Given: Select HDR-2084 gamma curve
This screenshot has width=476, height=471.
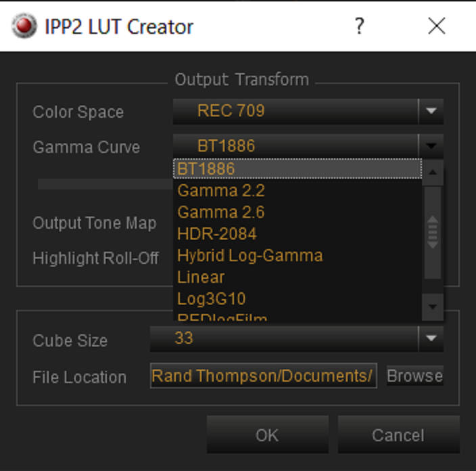Looking at the screenshot, I should (x=297, y=233).
